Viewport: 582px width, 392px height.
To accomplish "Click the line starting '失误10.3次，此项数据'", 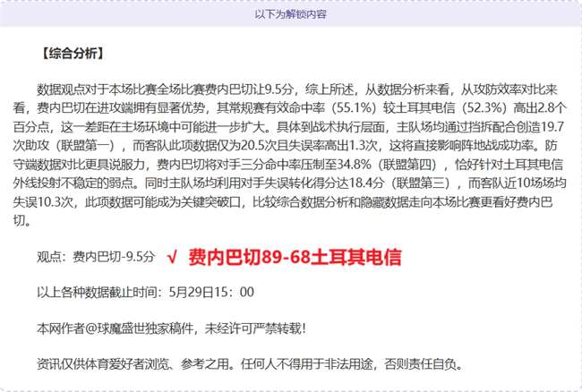I will (283, 202).
